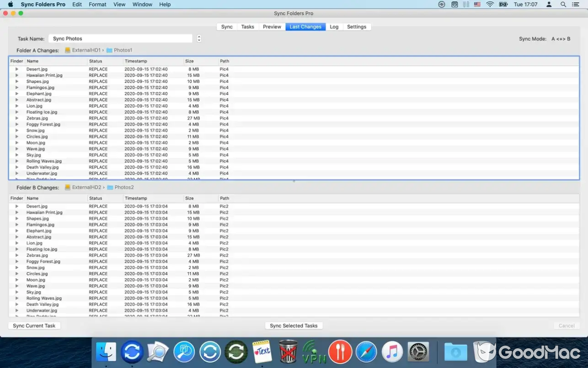This screenshot has width=588, height=368.
Task: Launch Safari from the Dock
Action: click(366, 352)
